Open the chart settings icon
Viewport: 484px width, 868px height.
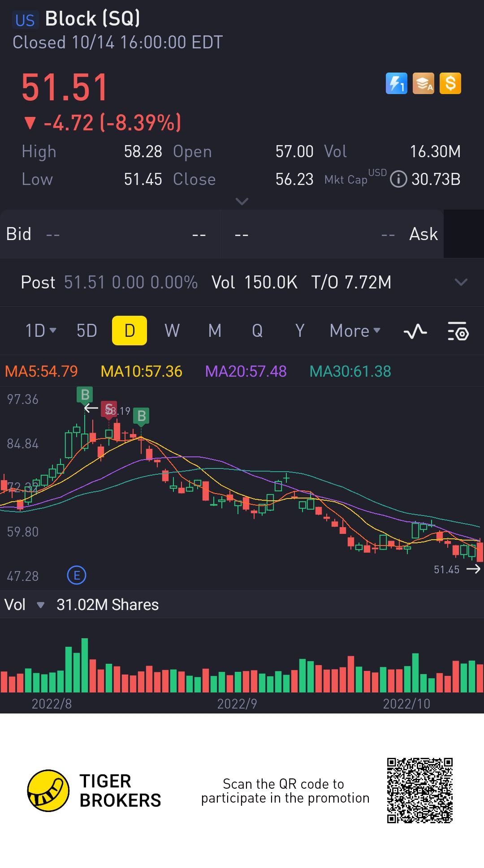(x=458, y=331)
